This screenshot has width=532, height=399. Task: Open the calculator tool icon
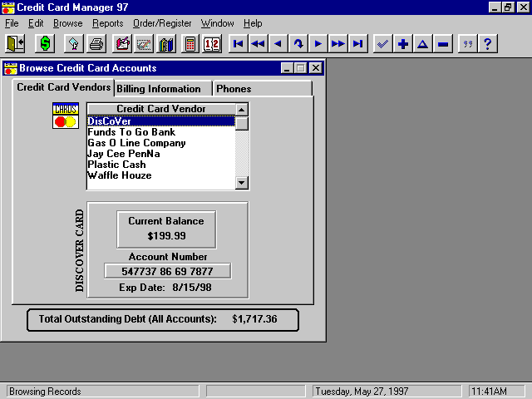[x=190, y=44]
